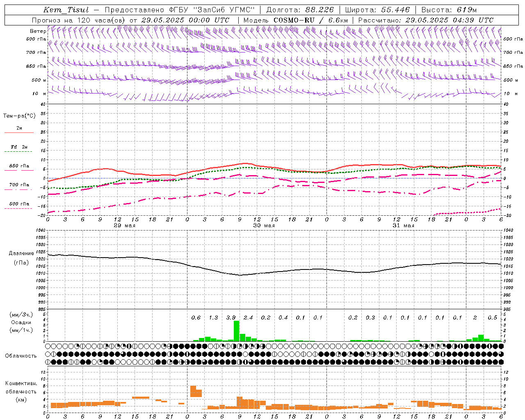
Task: Click the 0.6 precipitation total value
Action: [196, 317]
